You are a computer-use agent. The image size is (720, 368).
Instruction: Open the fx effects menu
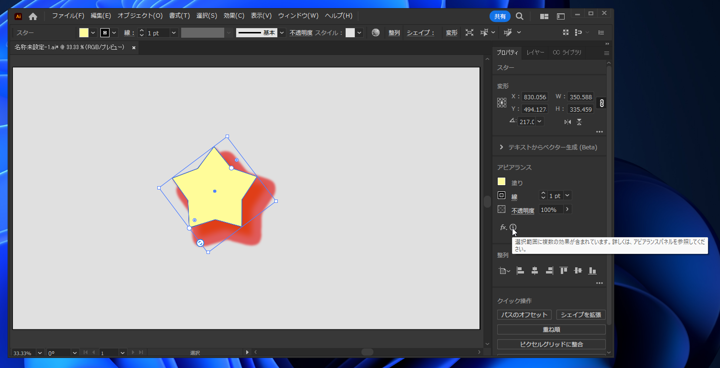(503, 227)
